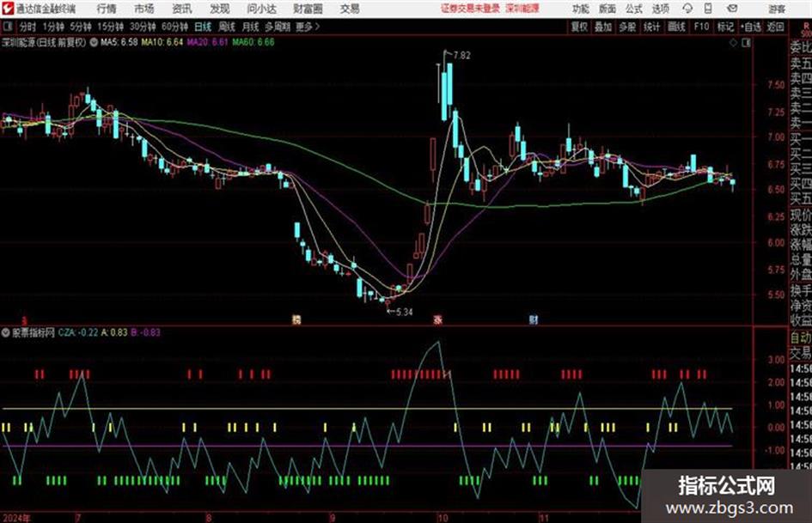Viewport: 812px width, 523px height.
Task: Click the MA20: 6.61 indicator label
Action: click(207, 42)
